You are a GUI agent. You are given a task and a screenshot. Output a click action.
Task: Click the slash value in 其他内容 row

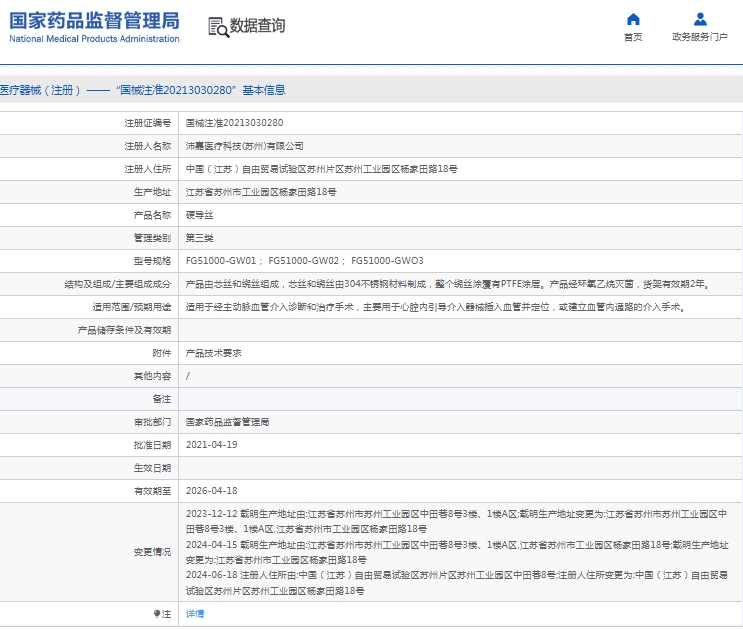pyautogui.click(x=188, y=376)
